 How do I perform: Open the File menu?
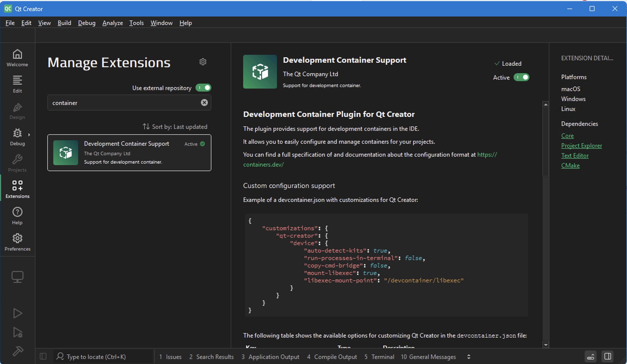[x=10, y=23]
